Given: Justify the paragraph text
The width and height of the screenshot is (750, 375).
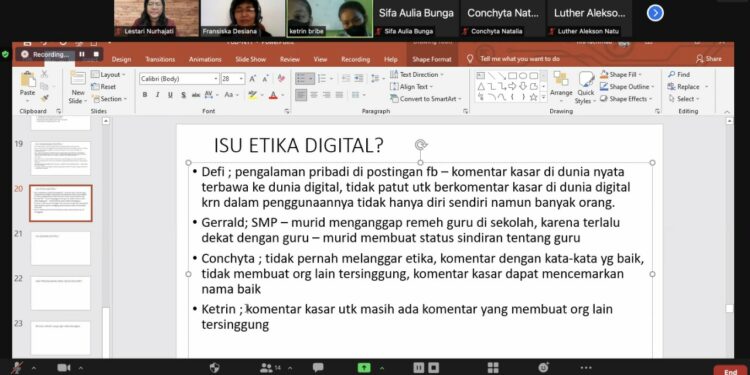Looking at the screenshot, I should click(340, 95).
